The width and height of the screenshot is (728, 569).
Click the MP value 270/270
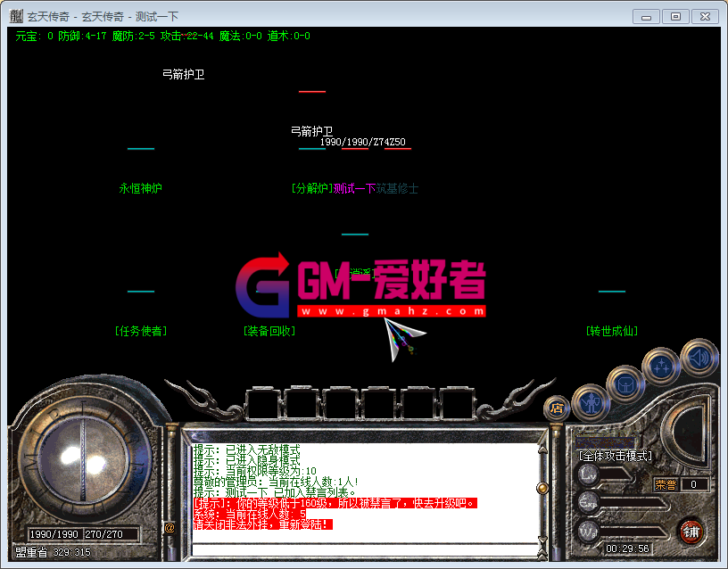point(104,534)
